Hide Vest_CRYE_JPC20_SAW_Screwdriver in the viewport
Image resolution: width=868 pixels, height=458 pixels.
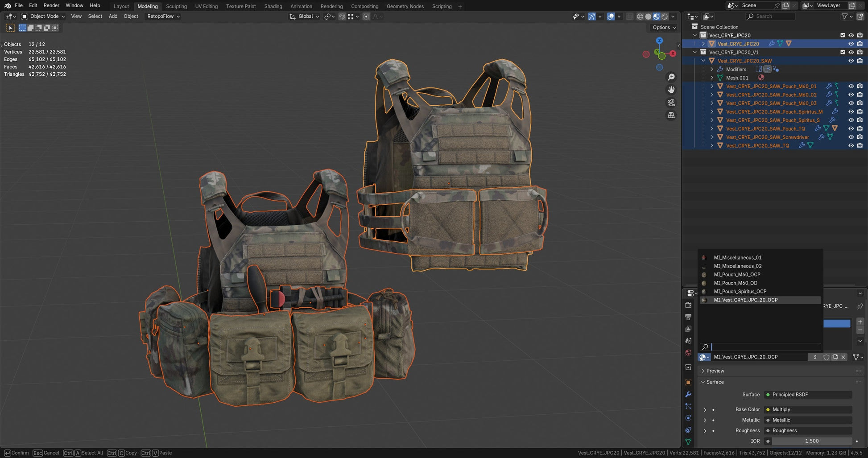[x=851, y=137]
